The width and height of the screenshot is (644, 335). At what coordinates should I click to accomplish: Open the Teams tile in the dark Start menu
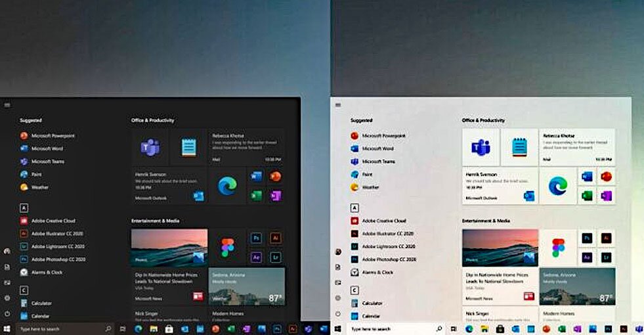click(x=150, y=147)
